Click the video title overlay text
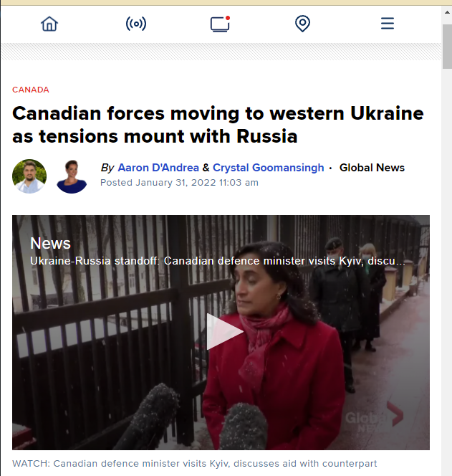This screenshot has height=476, width=452. pyautogui.click(x=218, y=261)
